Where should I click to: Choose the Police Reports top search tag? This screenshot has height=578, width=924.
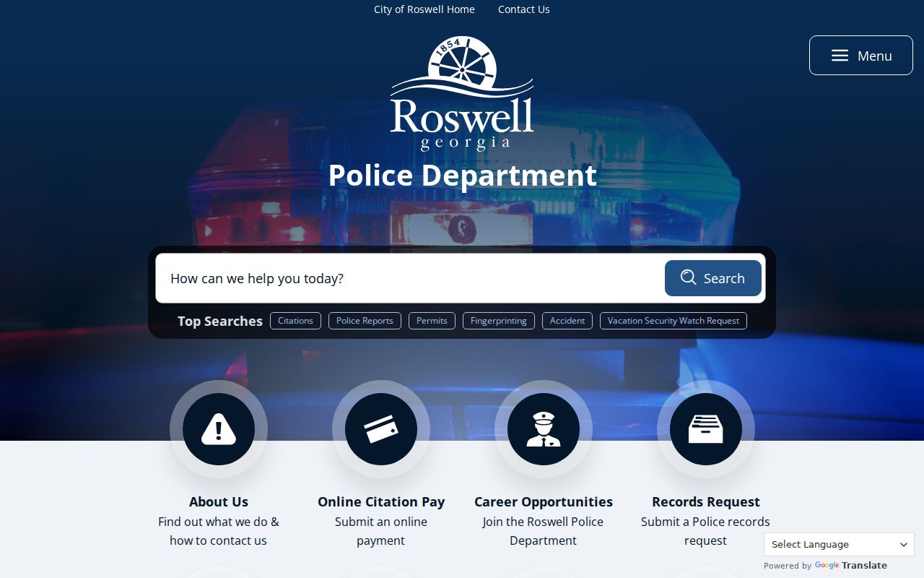coord(365,321)
